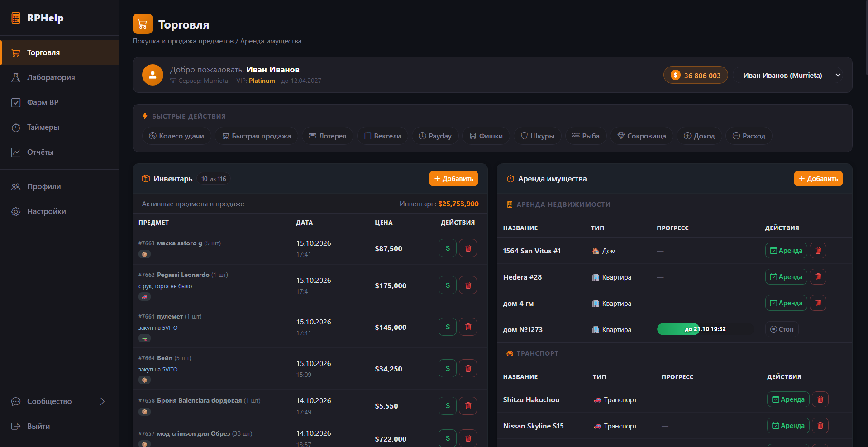The width and height of the screenshot is (868, 447).
Task: Click trash icon for Вейп item
Action: [468, 368]
